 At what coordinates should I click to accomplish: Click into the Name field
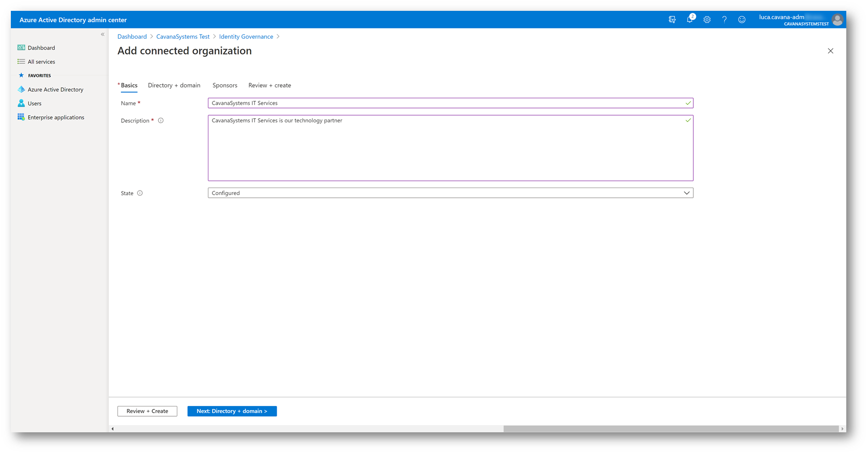coord(450,103)
